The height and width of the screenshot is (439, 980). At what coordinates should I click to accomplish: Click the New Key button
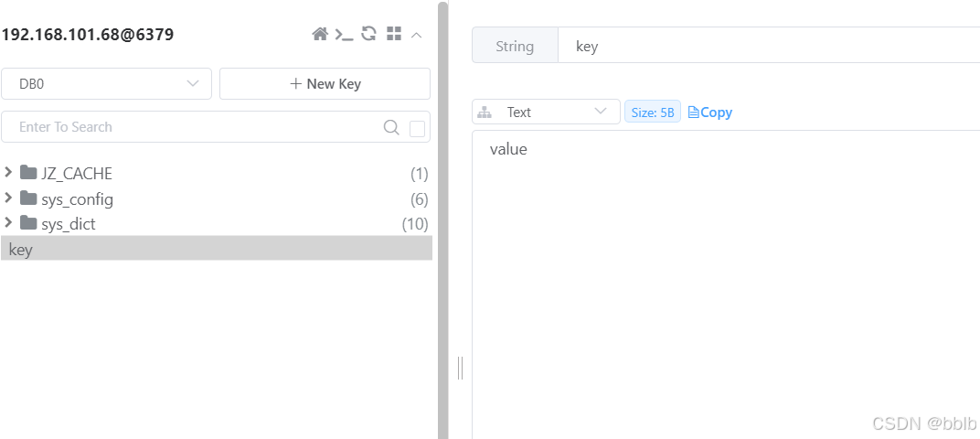click(325, 83)
